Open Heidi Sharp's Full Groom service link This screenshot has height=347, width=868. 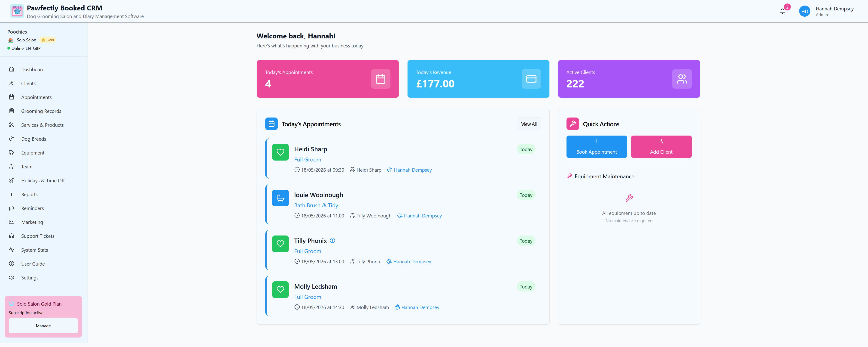click(308, 159)
